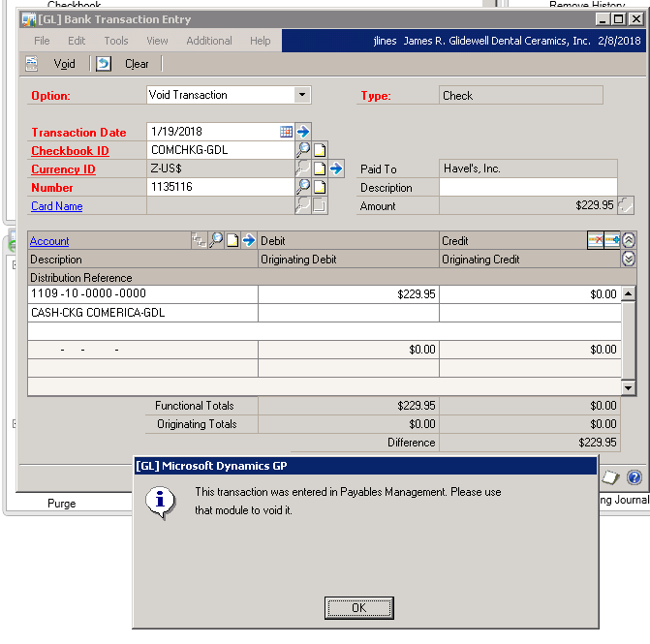
Task: Click the blue arrow next to Transaction Date
Action: click(x=303, y=132)
